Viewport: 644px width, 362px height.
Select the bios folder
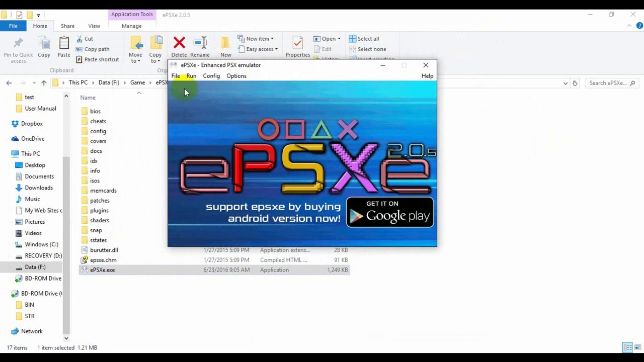coord(95,111)
